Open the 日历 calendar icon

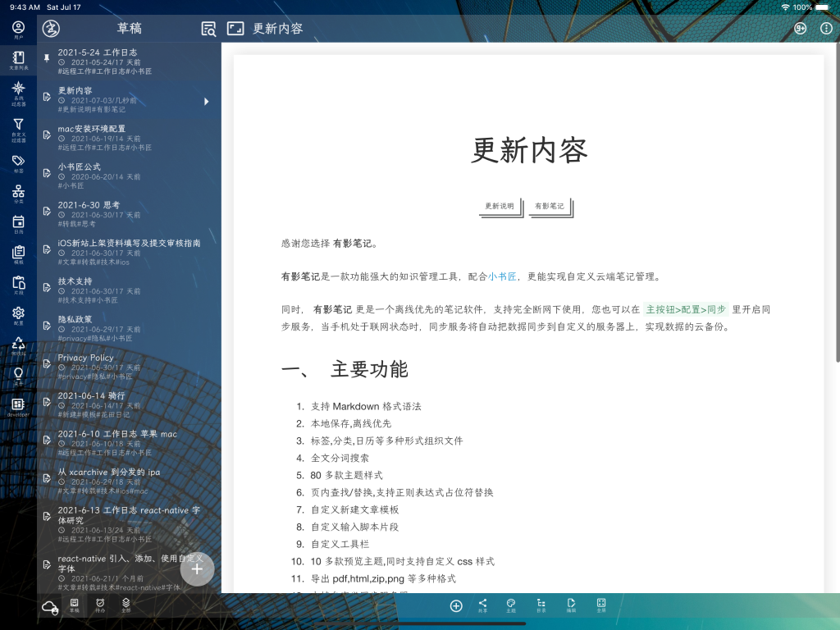point(18,224)
